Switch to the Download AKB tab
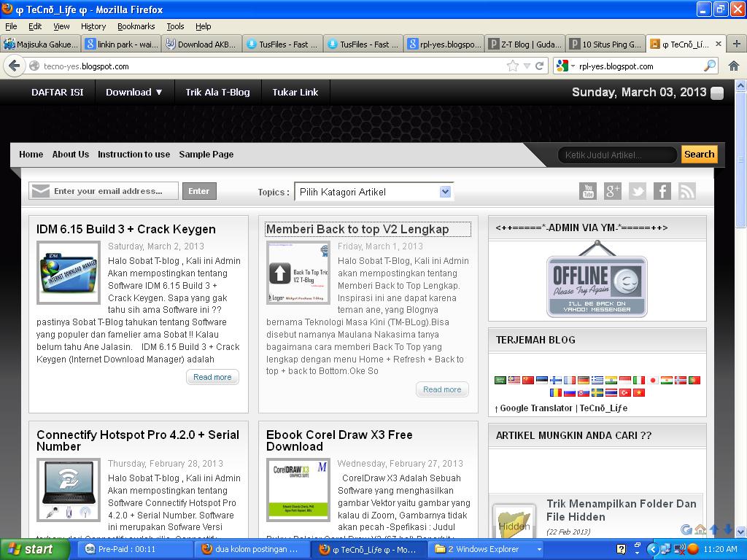Screen dimensions: 747x560 [201, 44]
